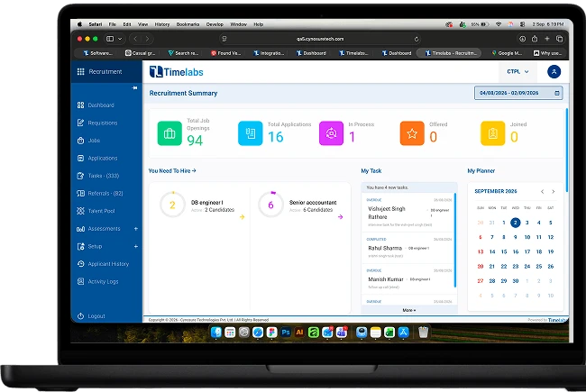
Task: Open the Dashboard sidebar item
Action: pyautogui.click(x=96, y=105)
